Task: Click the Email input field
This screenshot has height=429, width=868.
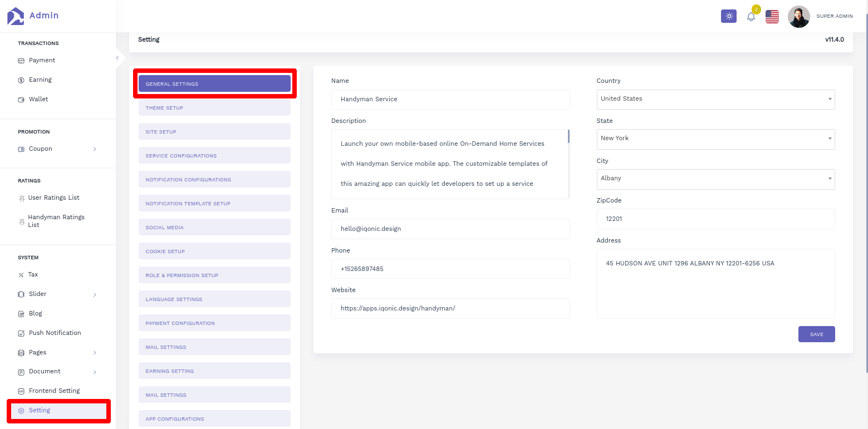Action: pos(450,229)
